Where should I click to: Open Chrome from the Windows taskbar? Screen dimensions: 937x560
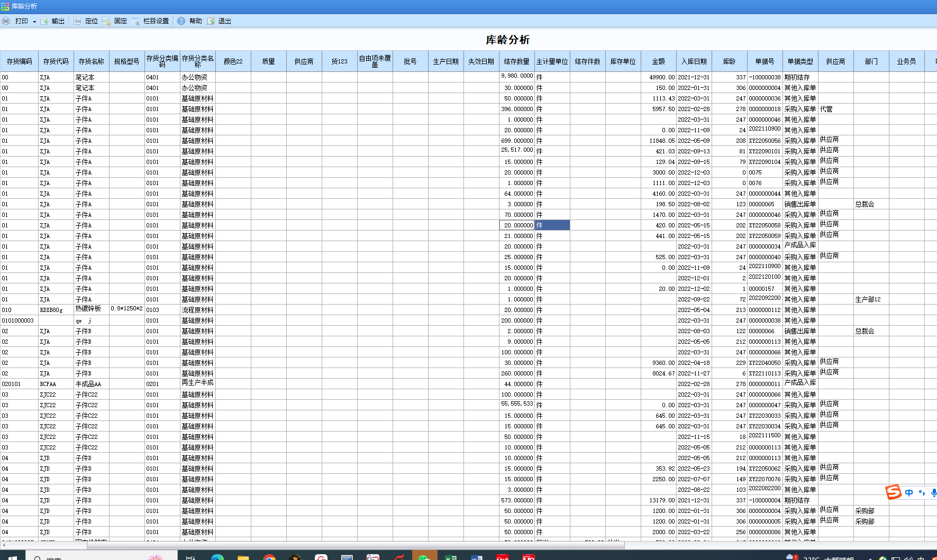269,556
